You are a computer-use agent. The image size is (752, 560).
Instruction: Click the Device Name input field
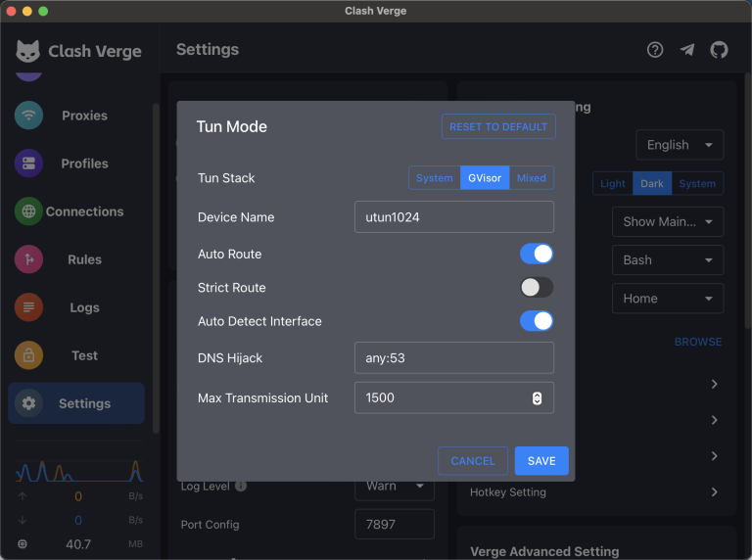click(453, 217)
